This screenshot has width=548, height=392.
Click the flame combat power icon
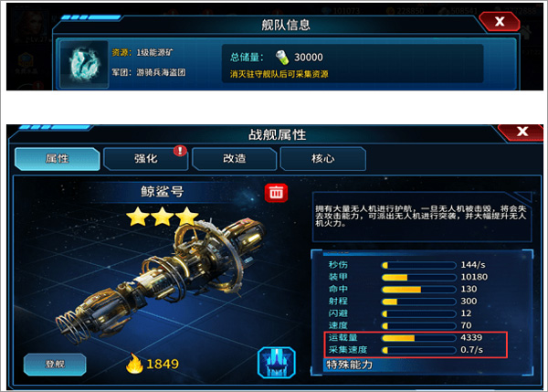click(x=134, y=364)
